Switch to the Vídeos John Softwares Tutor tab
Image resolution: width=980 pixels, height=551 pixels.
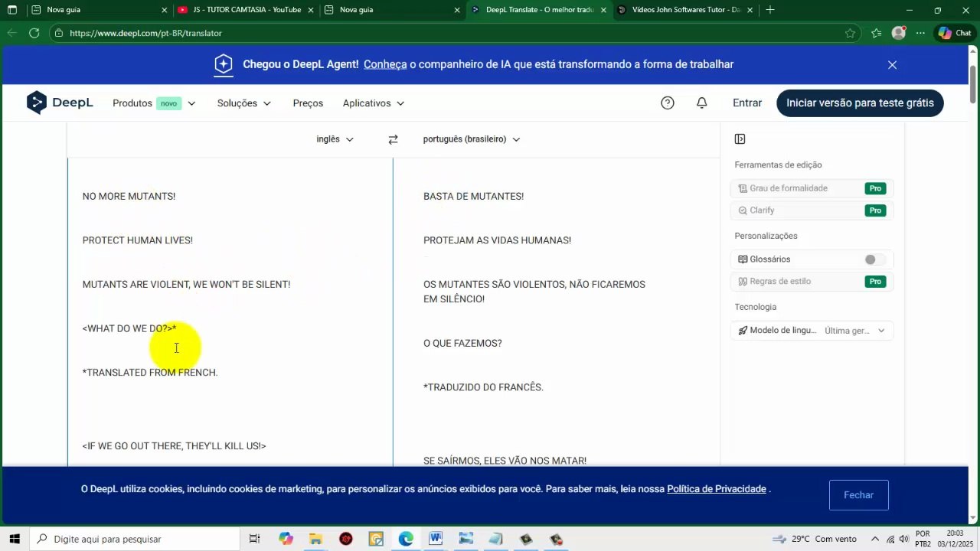click(686, 10)
